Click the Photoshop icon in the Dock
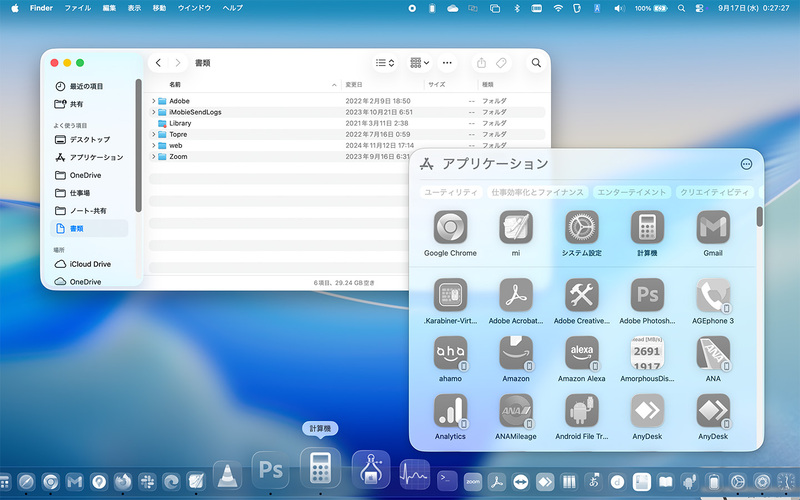Viewport: 800px width, 500px height. coord(269,468)
